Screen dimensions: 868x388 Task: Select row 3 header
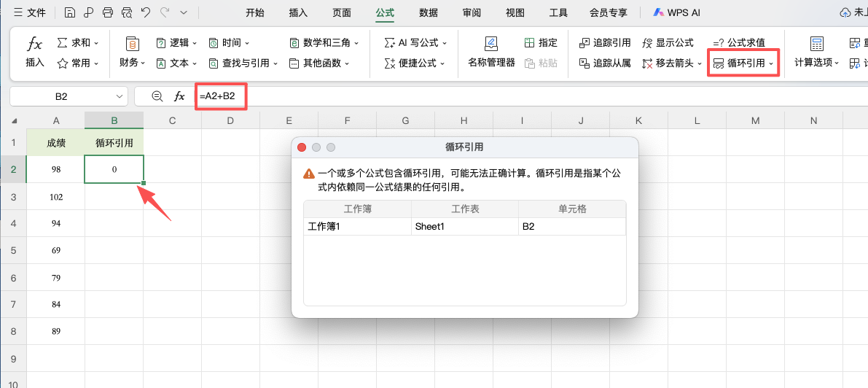13,197
